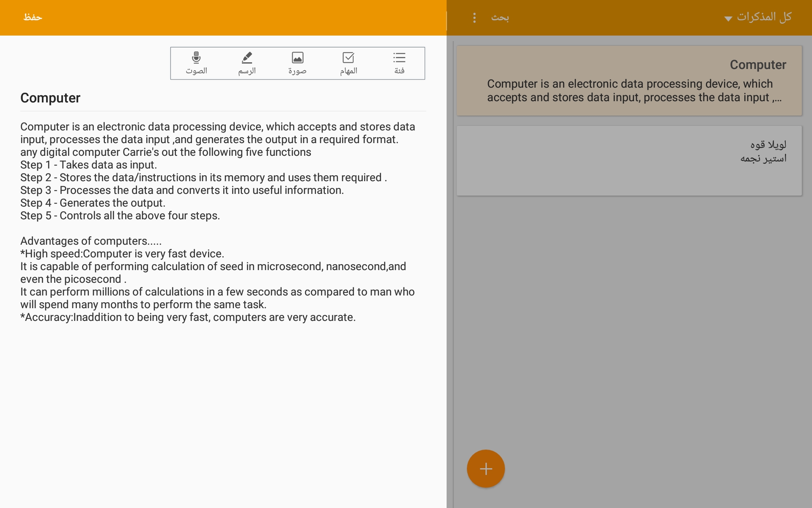Add a tasks checklist via the checkbox icon
Image resolution: width=812 pixels, height=508 pixels.
(x=348, y=58)
